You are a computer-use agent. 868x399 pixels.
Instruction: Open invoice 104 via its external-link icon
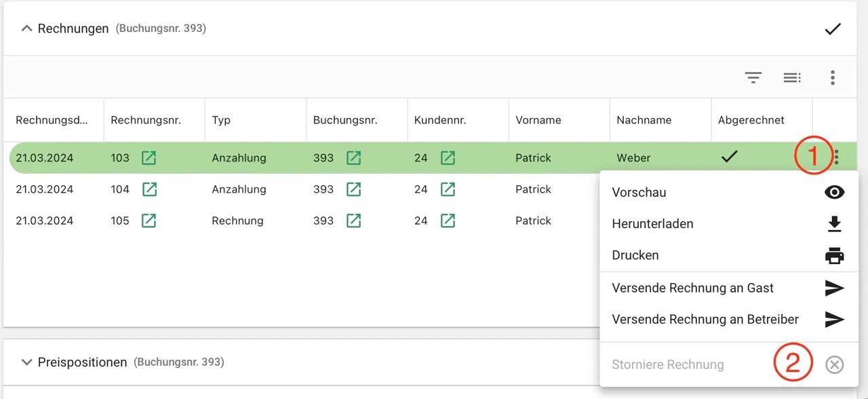pyautogui.click(x=149, y=189)
